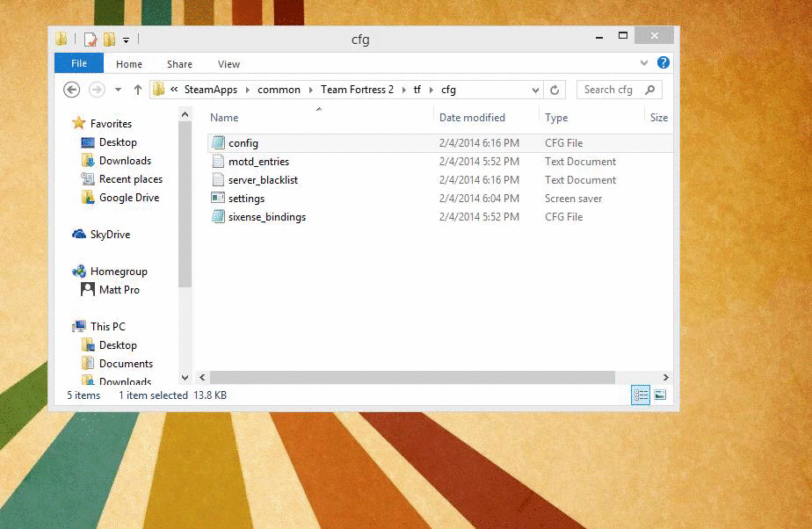812x529 pixels.
Task: Go back with the Back arrow
Action: [x=71, y=90]
